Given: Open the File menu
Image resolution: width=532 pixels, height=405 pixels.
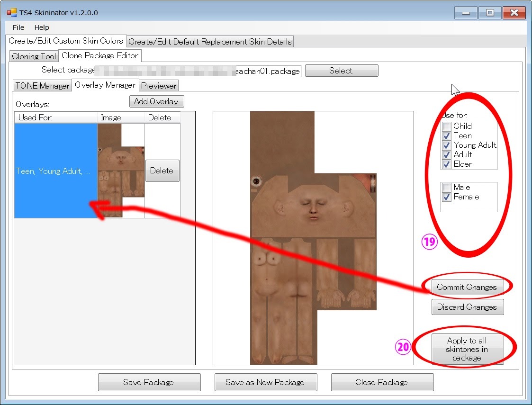Looking at the screenshot, I should tap(18, 27).
